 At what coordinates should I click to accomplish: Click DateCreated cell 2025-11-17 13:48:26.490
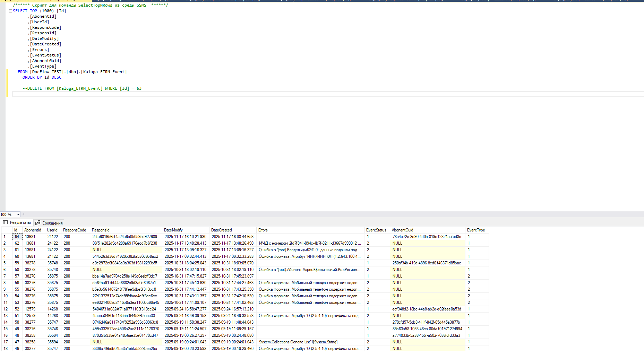coord(233,243)
